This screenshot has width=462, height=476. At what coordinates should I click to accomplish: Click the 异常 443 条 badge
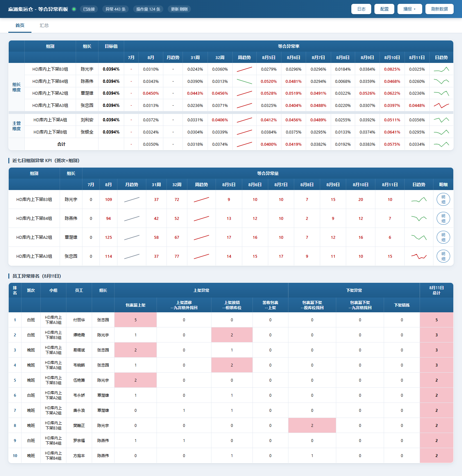click(116, 9)
